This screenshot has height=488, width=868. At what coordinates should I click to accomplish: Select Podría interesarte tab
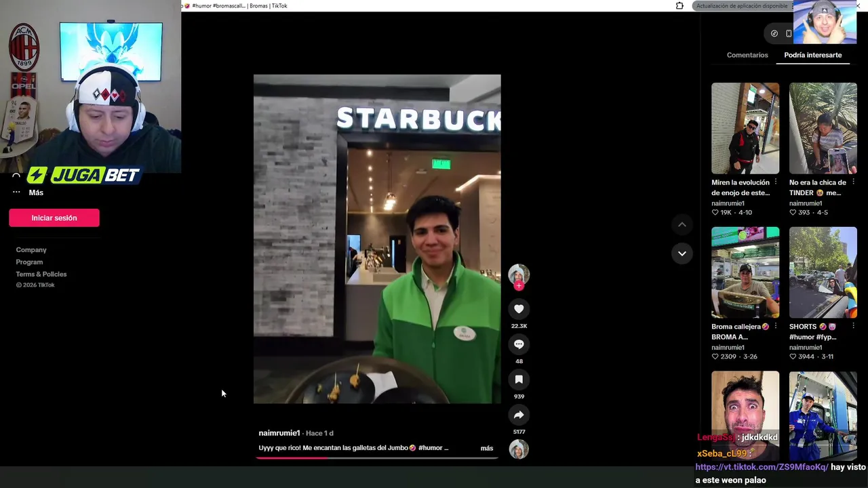pos(812,55)
